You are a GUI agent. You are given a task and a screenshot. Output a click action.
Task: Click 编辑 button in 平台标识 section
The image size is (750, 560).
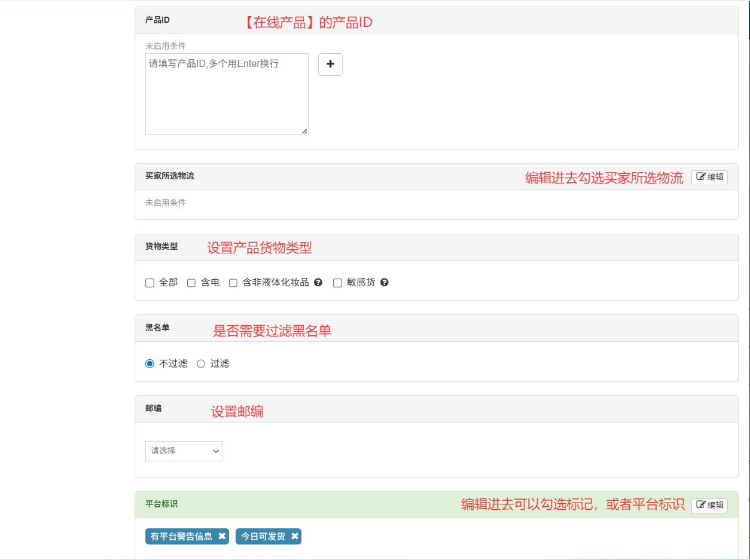pyautogui.click(x=709, y=505)
